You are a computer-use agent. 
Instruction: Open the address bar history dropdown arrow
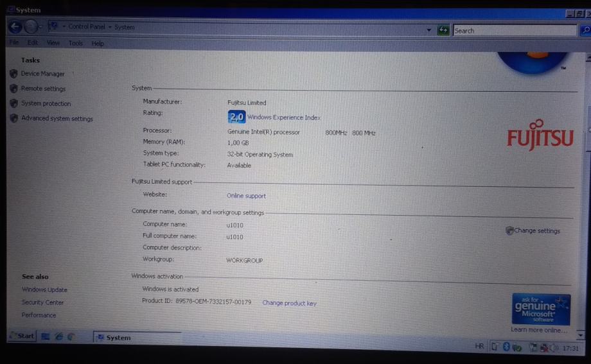click(x=429, y=30)
